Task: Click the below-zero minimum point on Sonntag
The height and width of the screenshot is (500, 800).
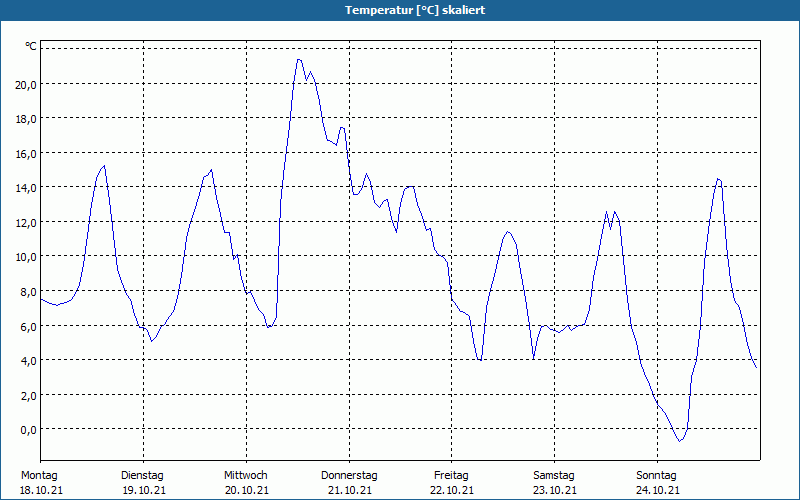Action: point(680,441)
